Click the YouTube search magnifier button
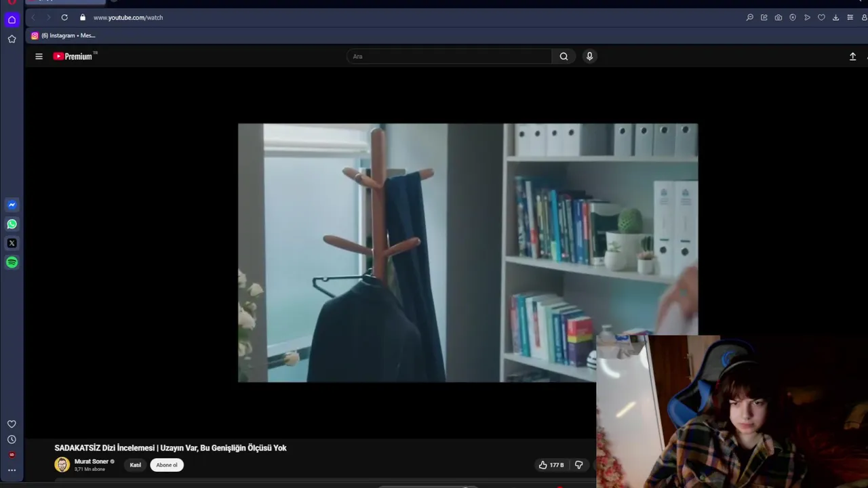This screenshot has height=488, width=868. pos(564,56)
